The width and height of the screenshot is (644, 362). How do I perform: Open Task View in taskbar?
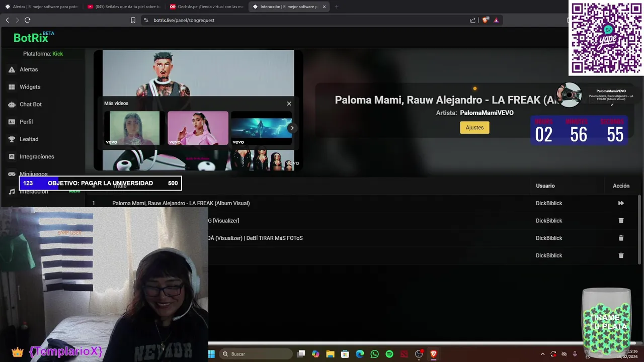tap(301, 354)
